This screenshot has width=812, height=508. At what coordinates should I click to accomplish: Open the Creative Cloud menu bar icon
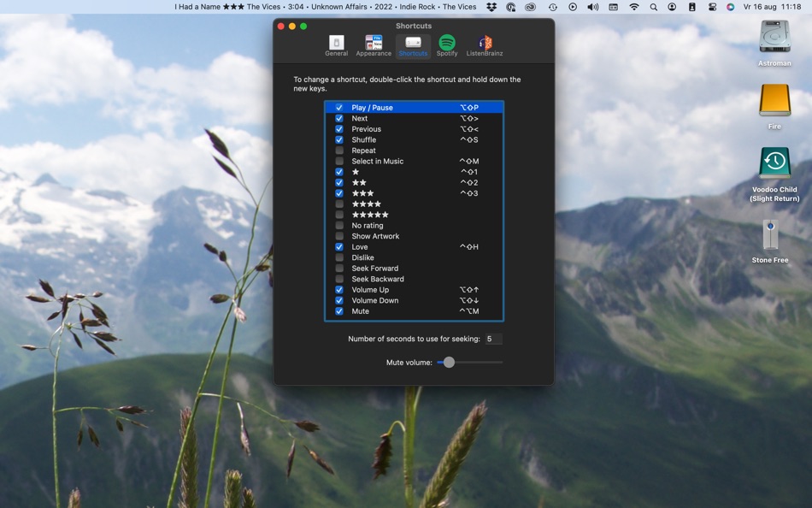pos(531,6)
